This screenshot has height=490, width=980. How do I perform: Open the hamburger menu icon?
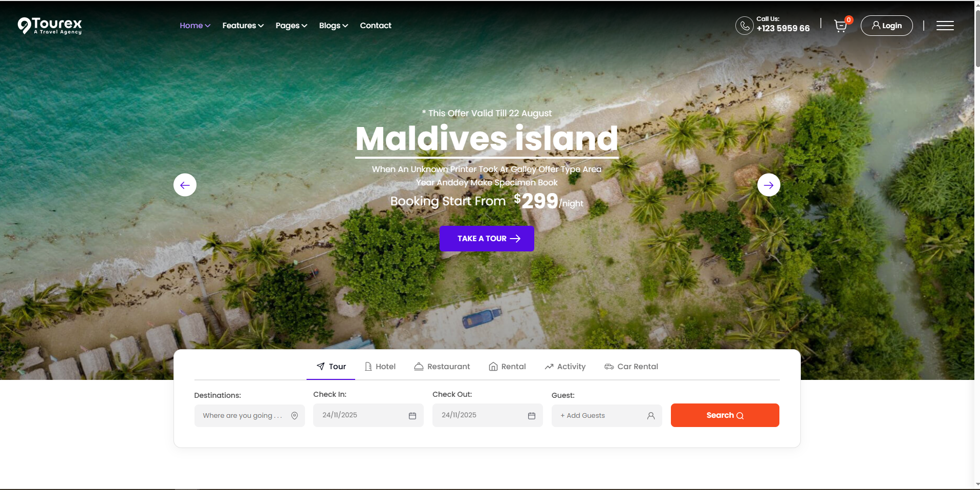pyautogui.click(x=945, y=26)
